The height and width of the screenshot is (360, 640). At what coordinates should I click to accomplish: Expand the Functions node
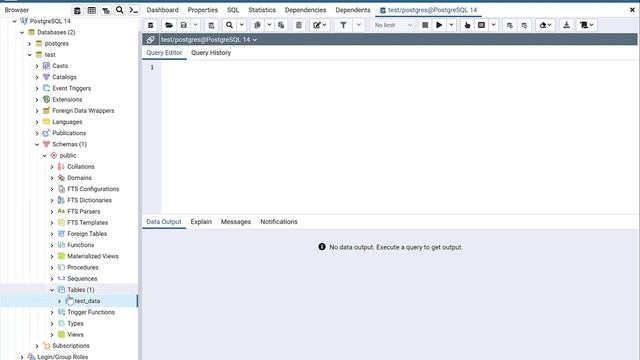click(52, 245)
